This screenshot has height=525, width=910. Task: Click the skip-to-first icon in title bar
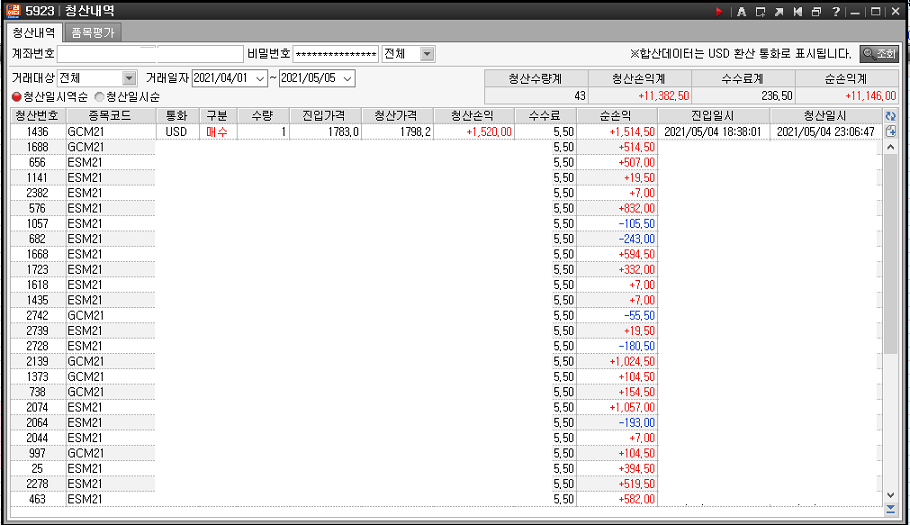point(797,11)
